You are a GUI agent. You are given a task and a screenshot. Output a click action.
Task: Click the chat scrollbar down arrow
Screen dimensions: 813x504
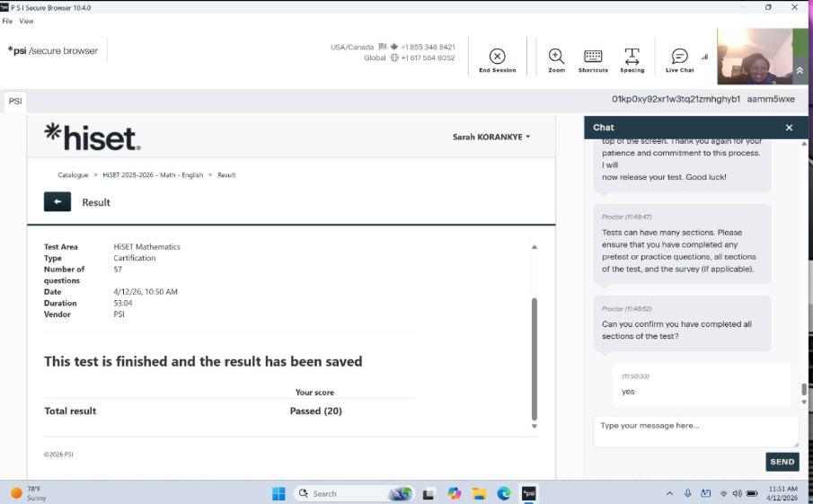[x=804, y=402]
